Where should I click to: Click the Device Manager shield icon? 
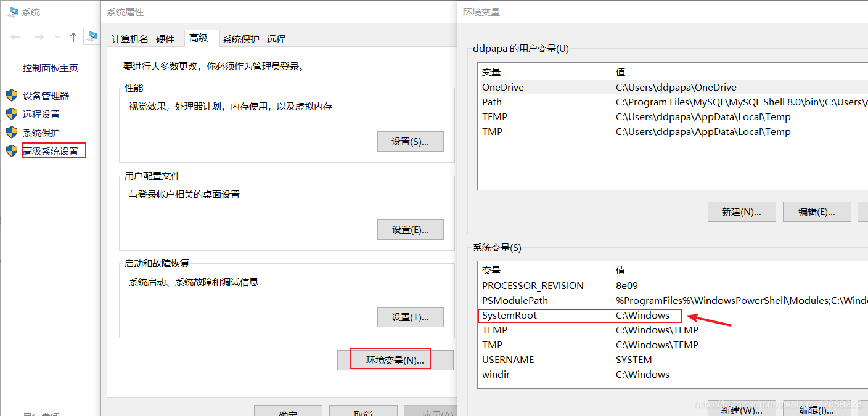(12, 96)
